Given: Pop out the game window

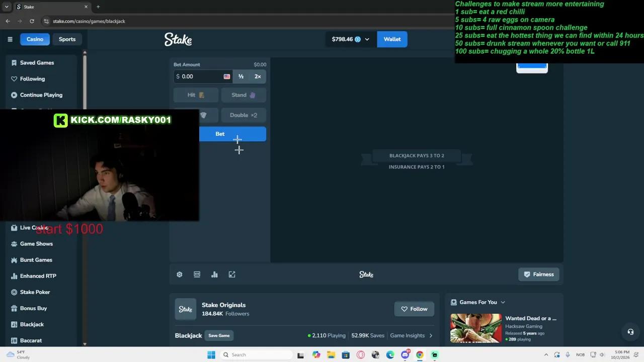Looking at the screenshot, I should 232,275.
